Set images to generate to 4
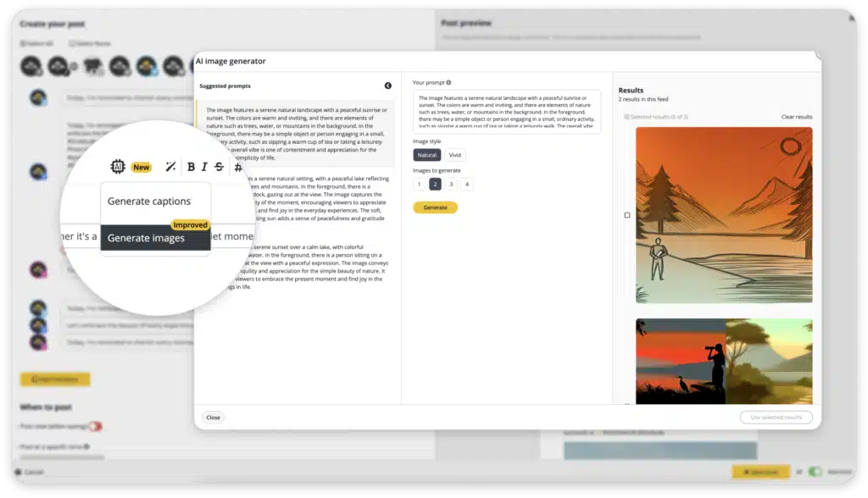This screenshot has width=868, height=498. coord(467,185)
